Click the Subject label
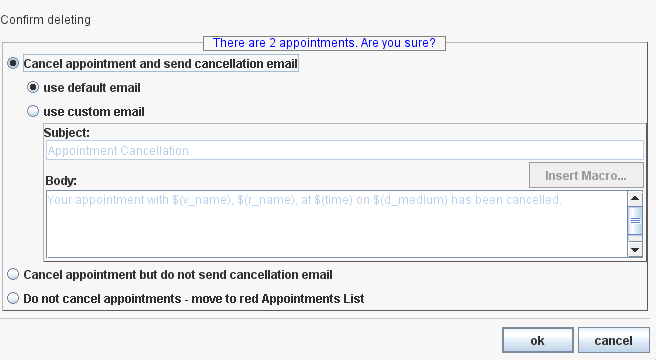The width and height of the screenshot is (656, 360). 67,133
